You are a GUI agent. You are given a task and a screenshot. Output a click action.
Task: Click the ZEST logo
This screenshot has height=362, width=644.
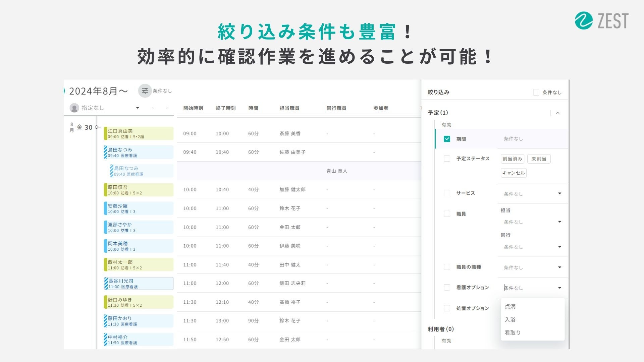point(601,21)
